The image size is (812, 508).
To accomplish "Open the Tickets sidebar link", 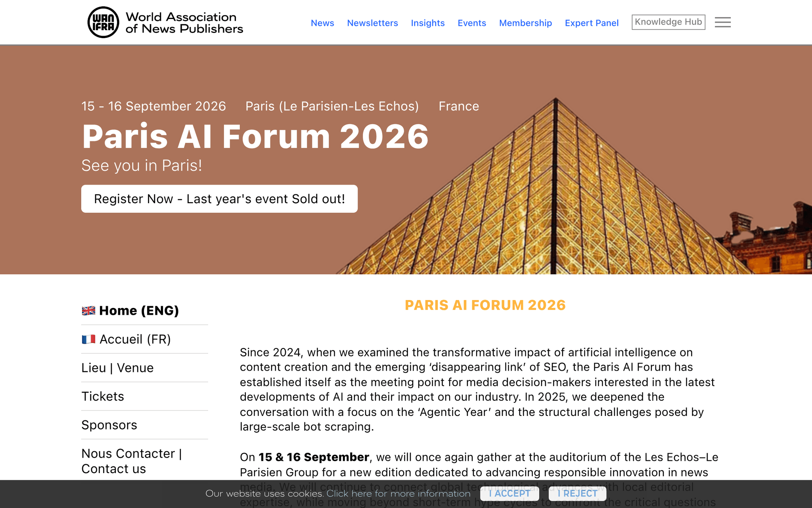I will (103, 396).
